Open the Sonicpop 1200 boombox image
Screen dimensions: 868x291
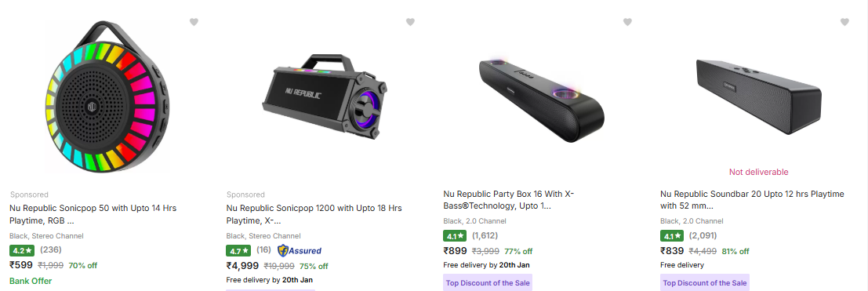click(x=324, y=97)
